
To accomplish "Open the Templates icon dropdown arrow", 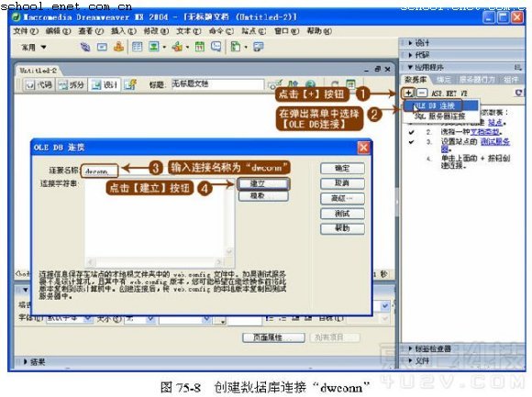I will point(246,47).
